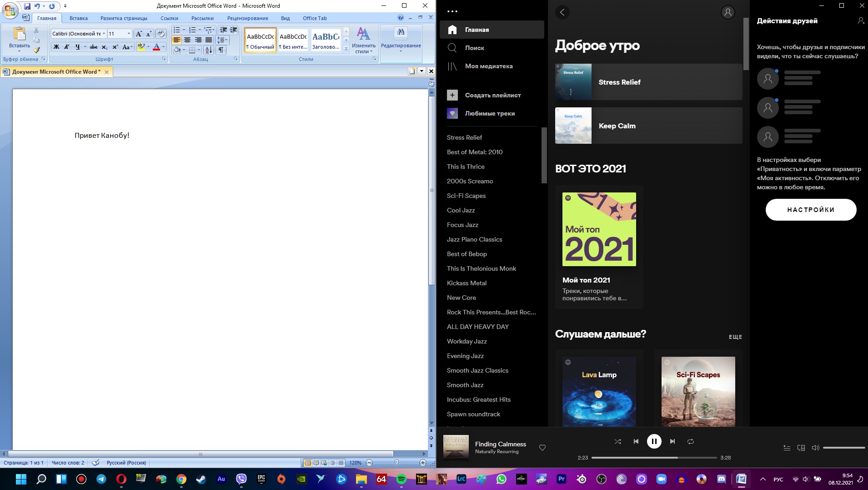Viewport: 868px width, 490px height.
Task: Click the НАСТРОЙКИ button
Action: [811, 210]
